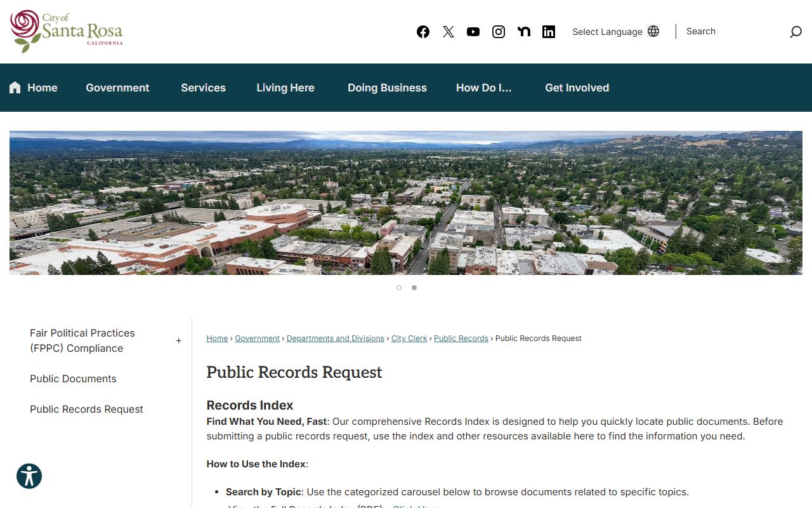
Task: Open the Doing Business menu
Action: 387,88
